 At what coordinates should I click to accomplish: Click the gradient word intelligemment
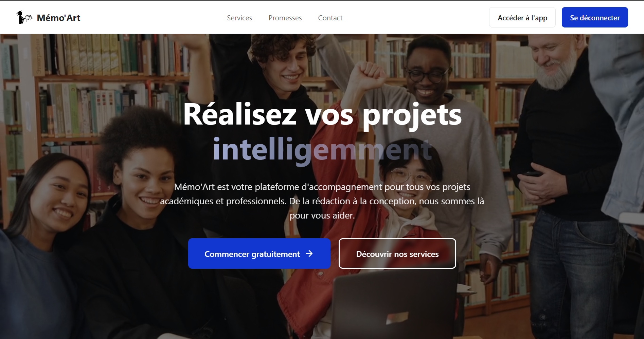pos(322,150)
